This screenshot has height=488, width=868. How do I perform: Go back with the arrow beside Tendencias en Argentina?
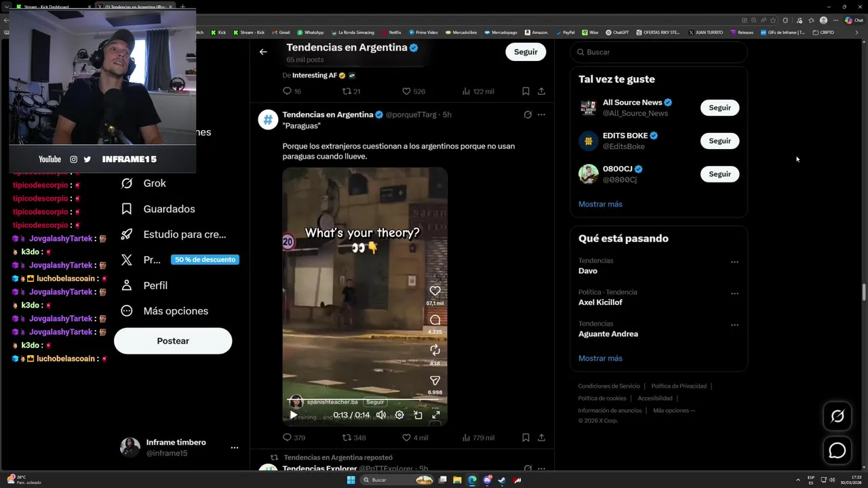pyautogui.click(x=263, y=52)
